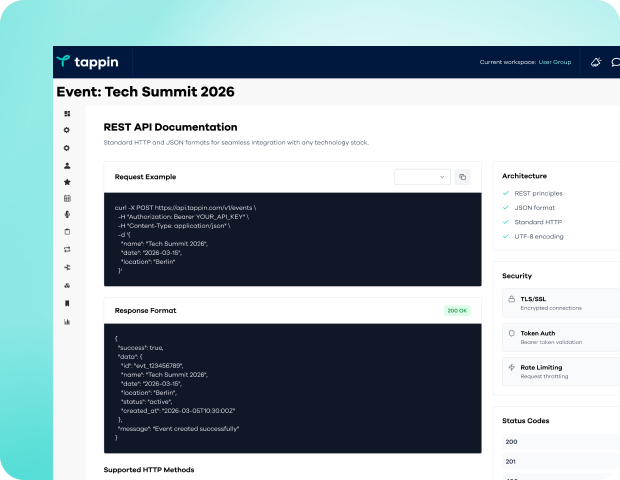Image resolution: width=620 pixels, height=480 pixels.
Task: Copy the request example code
Action: pyautogui.click(x=462, y=177)
